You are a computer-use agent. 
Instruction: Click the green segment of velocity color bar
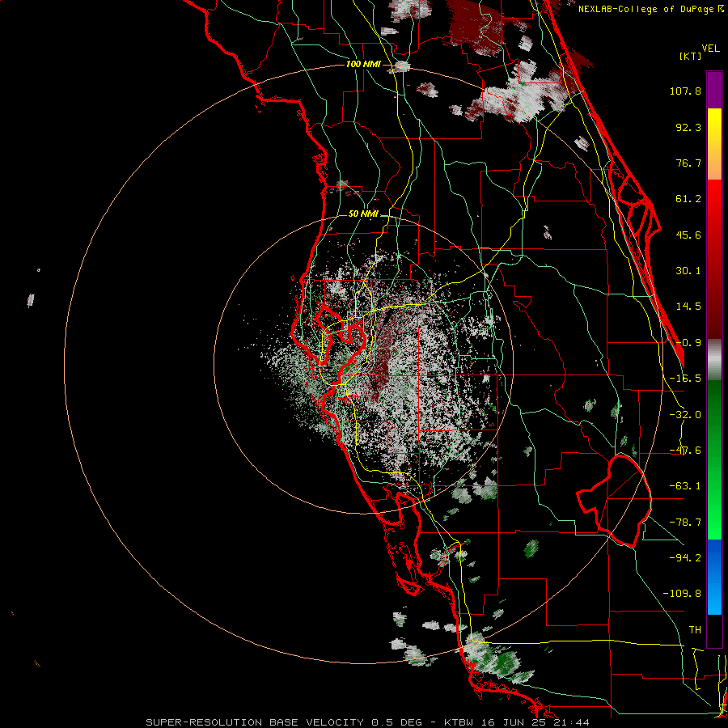714,459
